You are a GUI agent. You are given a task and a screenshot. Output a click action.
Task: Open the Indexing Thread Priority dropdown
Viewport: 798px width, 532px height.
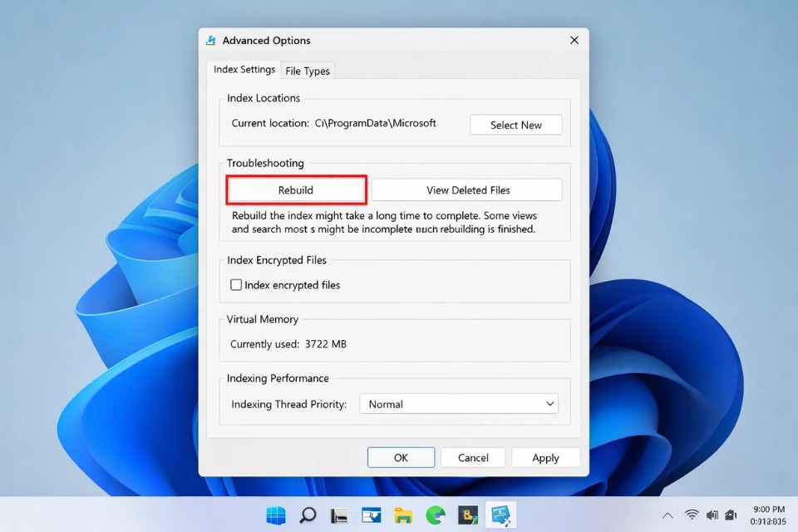(458, 403)
